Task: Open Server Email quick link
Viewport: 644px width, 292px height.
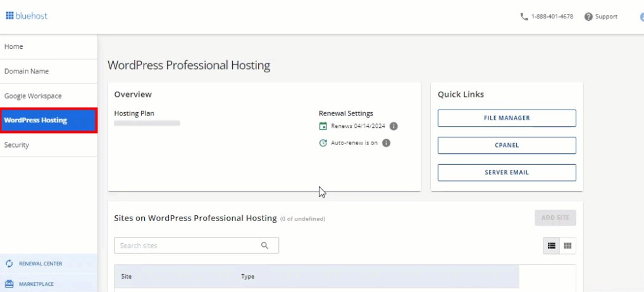Action: tap(507, 172)
